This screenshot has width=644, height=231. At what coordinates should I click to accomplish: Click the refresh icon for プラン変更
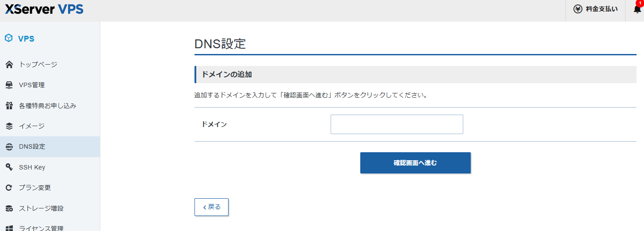click(x=9, y=188)
